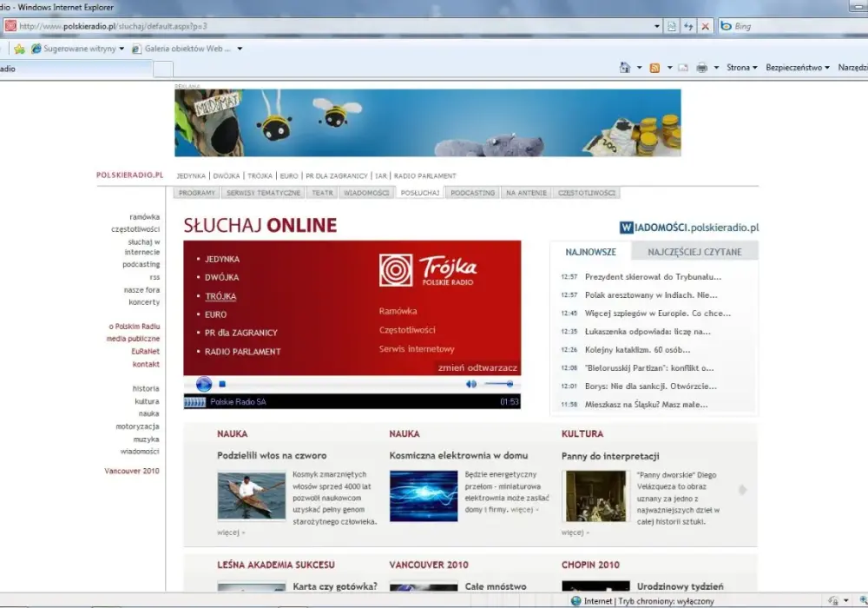Screen dimensions: 868x608
Task: Open the kayak thumbnail of Podzielili włos article
Action: point(252,496)
